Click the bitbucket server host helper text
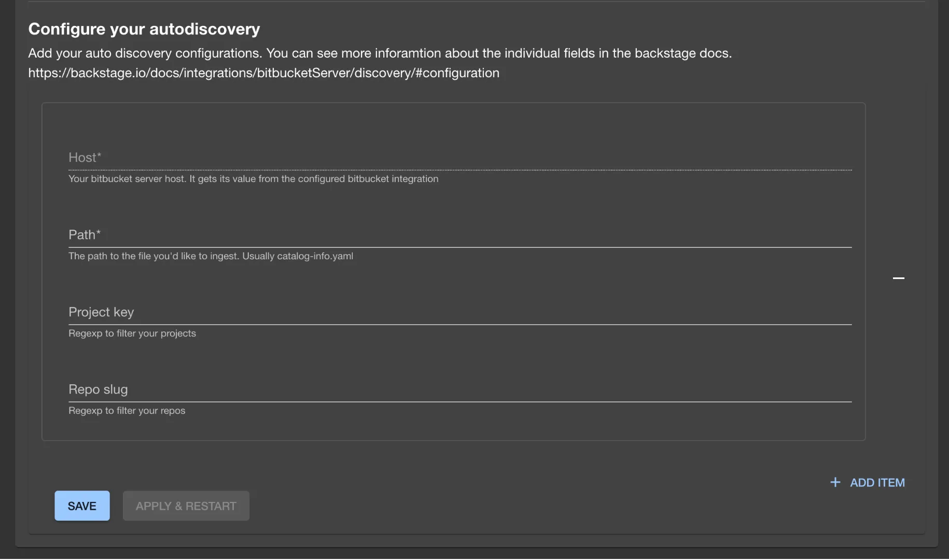Image resolution: width=949 pixels, height=560 pixels. click(x=253, y=179)
